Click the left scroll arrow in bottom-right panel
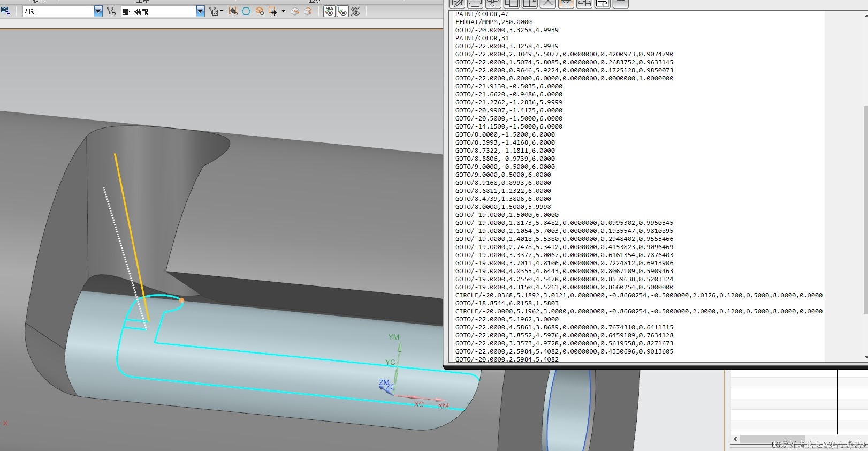The height and width of the screenshot is (451, 868). click(x=735, y=439)
